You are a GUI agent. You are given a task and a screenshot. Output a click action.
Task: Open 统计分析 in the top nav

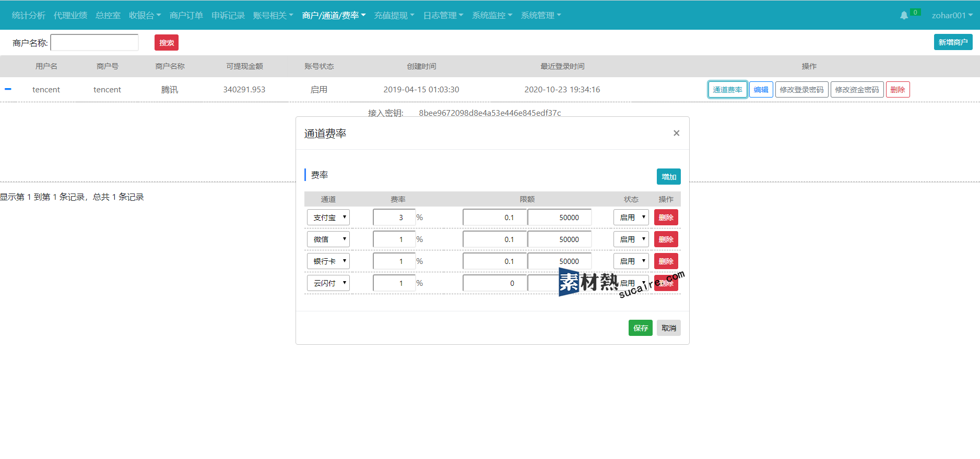coord(29,16)
